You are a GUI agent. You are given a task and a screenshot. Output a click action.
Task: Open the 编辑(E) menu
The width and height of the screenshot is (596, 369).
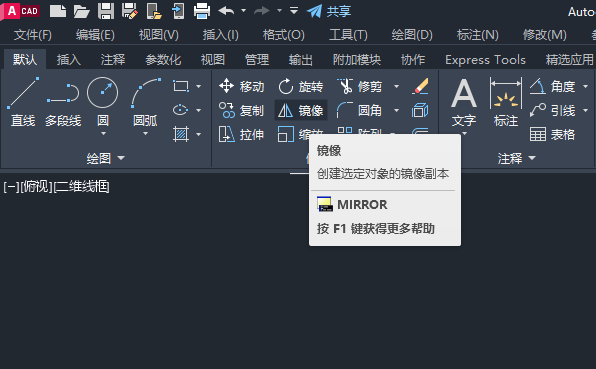pos(95,35)
